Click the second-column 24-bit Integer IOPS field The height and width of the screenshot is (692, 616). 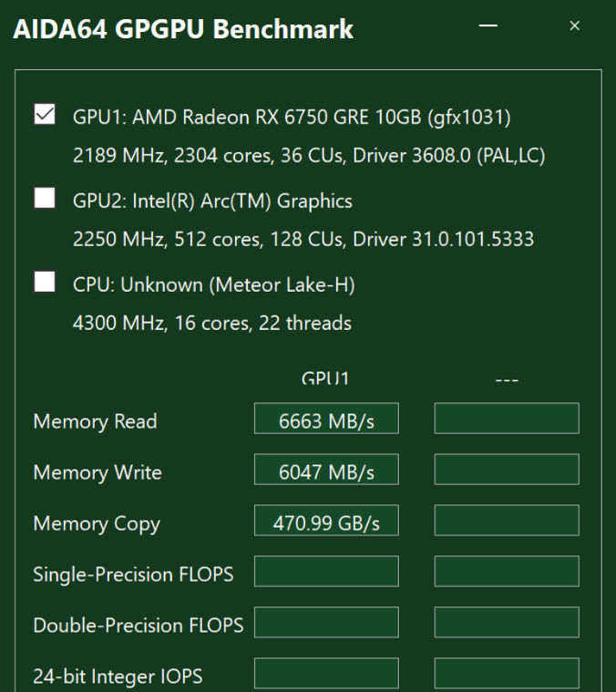507,674
